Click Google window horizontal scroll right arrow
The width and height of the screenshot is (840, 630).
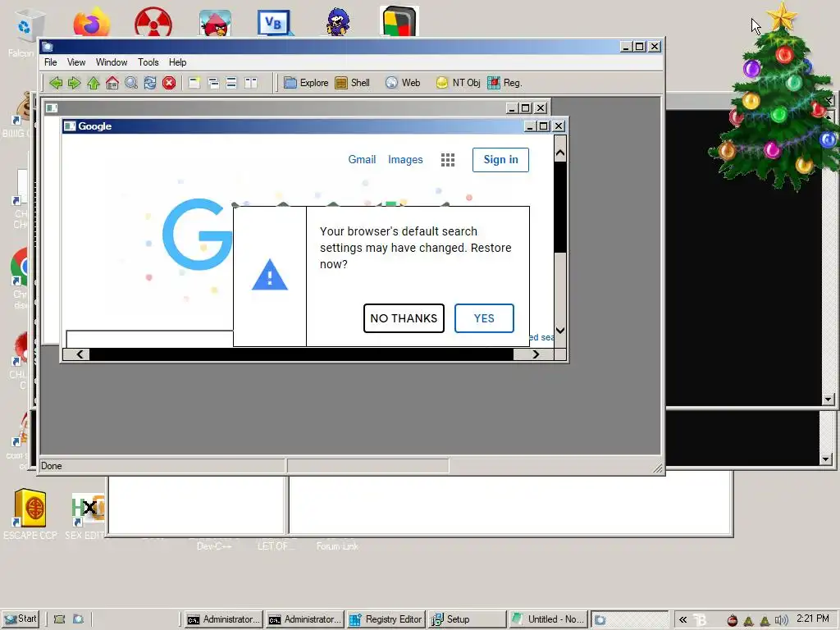pyautogui.click(x=536, y=354)
